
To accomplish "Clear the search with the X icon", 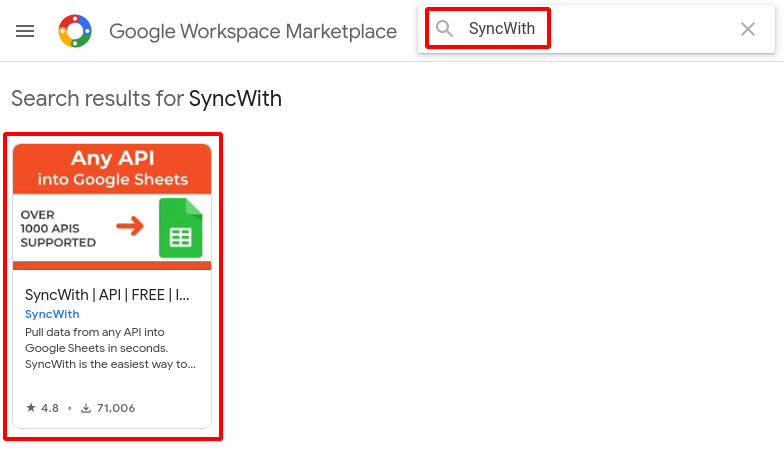I will 748,29.
